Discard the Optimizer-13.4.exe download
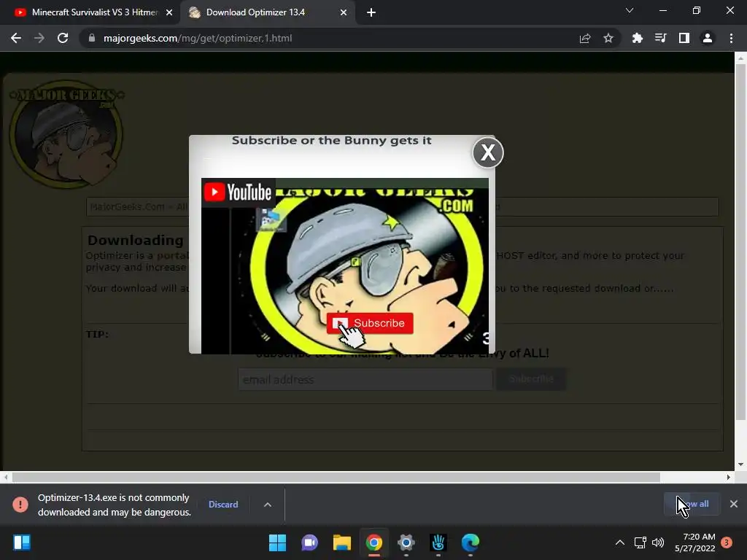Viewport: 747px width, 560px height. [223, 505]
